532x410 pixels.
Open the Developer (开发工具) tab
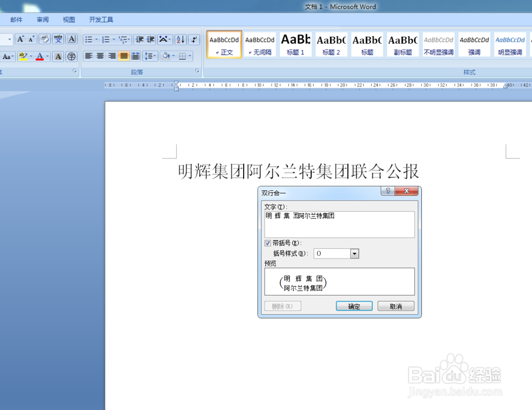pos(101,20)
